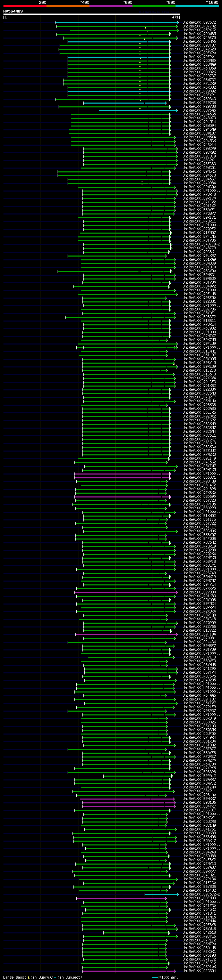This screenshot has height=980, width=222.
Task: Open the UniRef100_B9REG9 hit
Action: coord(199,366)
